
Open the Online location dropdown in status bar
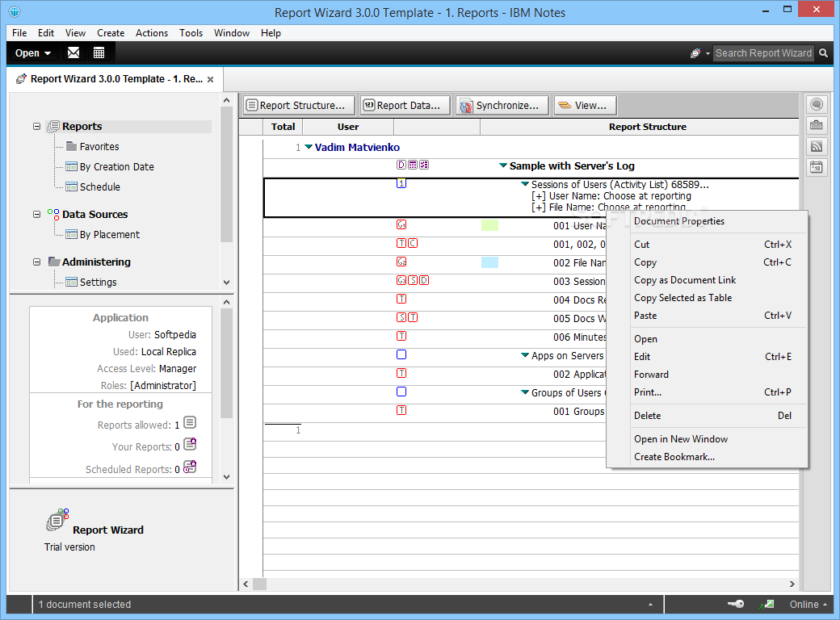(x=808, y=604)
